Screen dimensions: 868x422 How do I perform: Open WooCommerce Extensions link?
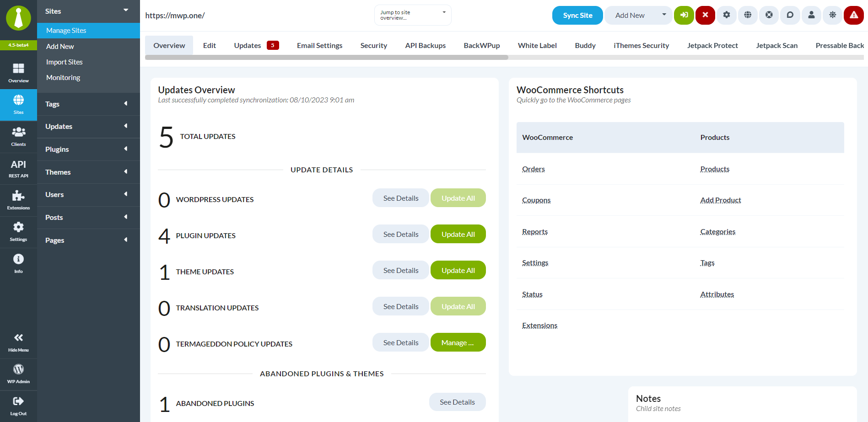(x=540, y=326)
